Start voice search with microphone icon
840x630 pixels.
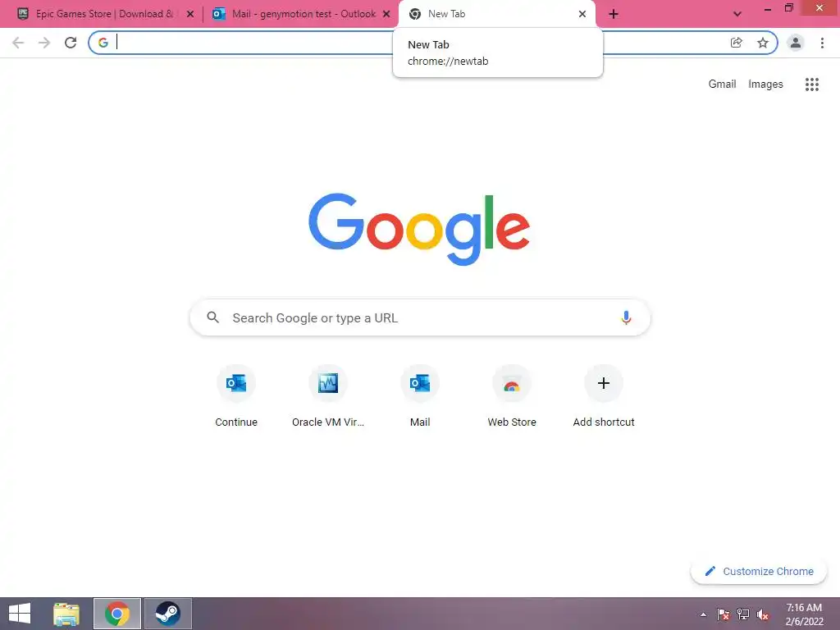point(626,317)
